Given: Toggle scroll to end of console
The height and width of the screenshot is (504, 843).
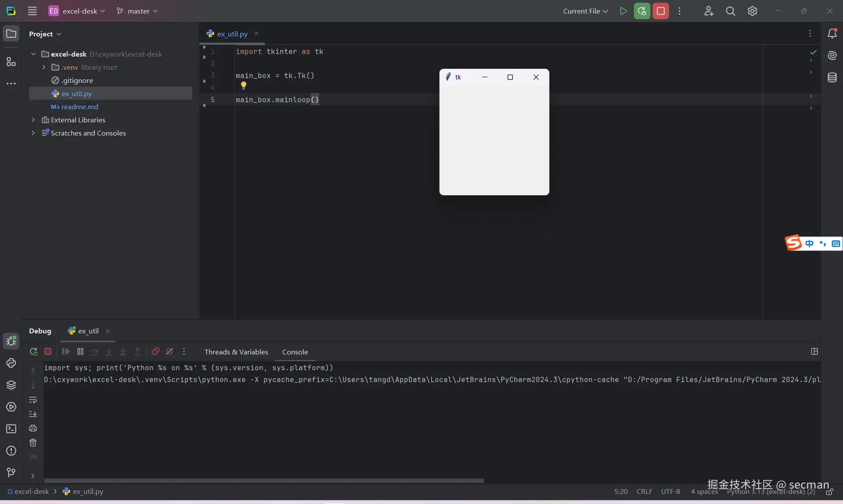Looking at the screenshot, I should click(33, 414).
